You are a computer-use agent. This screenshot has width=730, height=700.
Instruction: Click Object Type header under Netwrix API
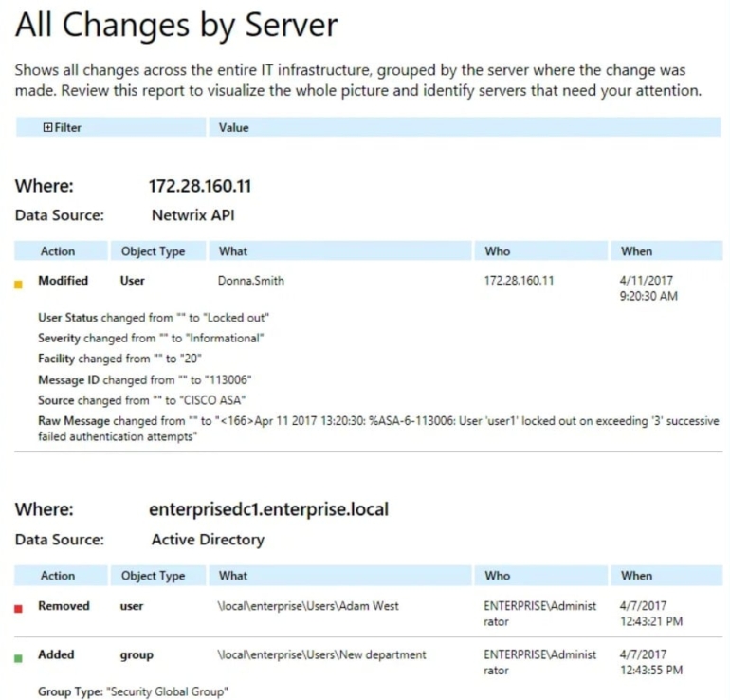coord(157,250)
